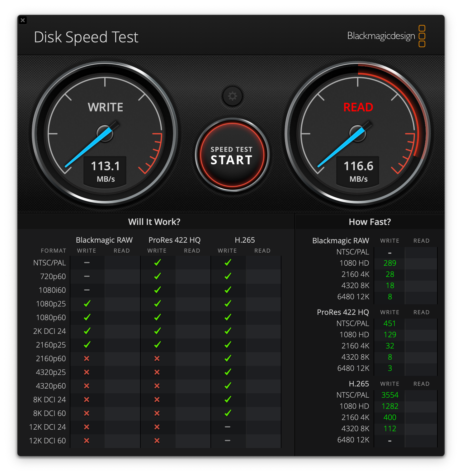Click Blackmagic RAW 2160p60 red X mark

[x=87, y=358]
